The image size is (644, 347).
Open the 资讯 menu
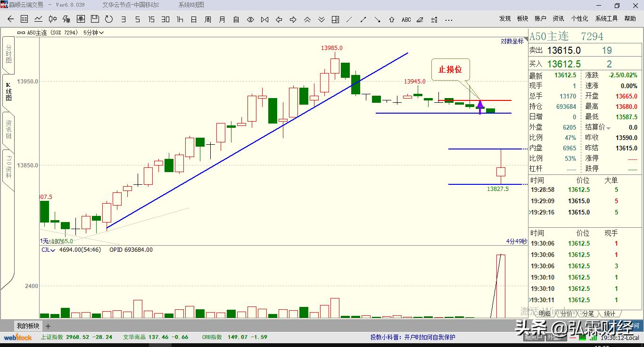(x=558, y=19)
